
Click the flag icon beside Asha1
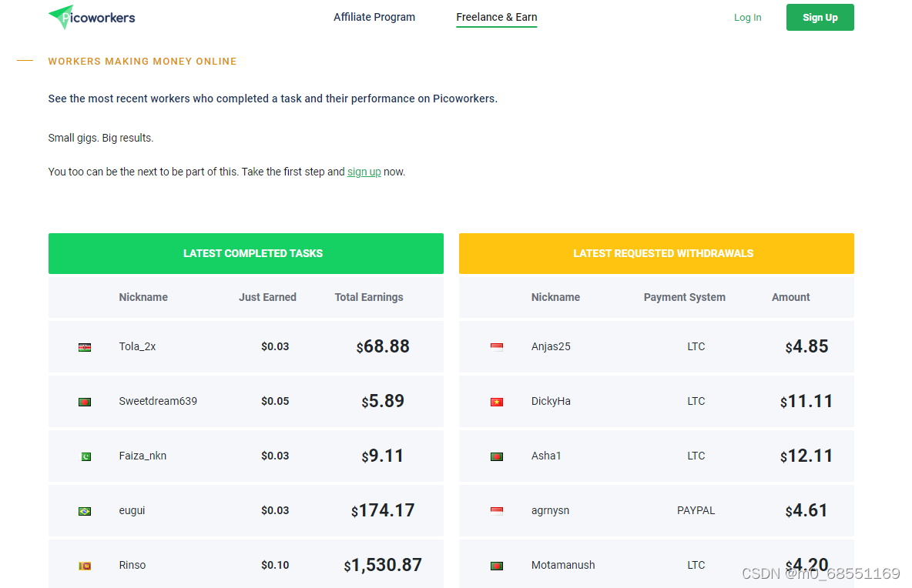(497, 456)
